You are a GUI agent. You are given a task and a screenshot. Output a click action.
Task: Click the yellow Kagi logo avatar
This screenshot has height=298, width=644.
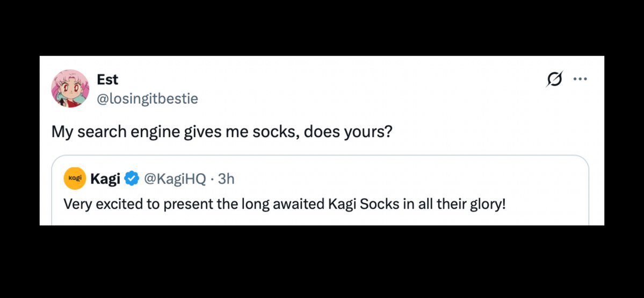(75, 179)
